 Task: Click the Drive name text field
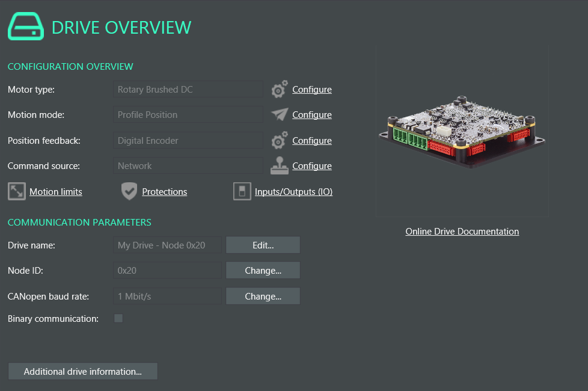pyautogui.click(x=167, y=245)
